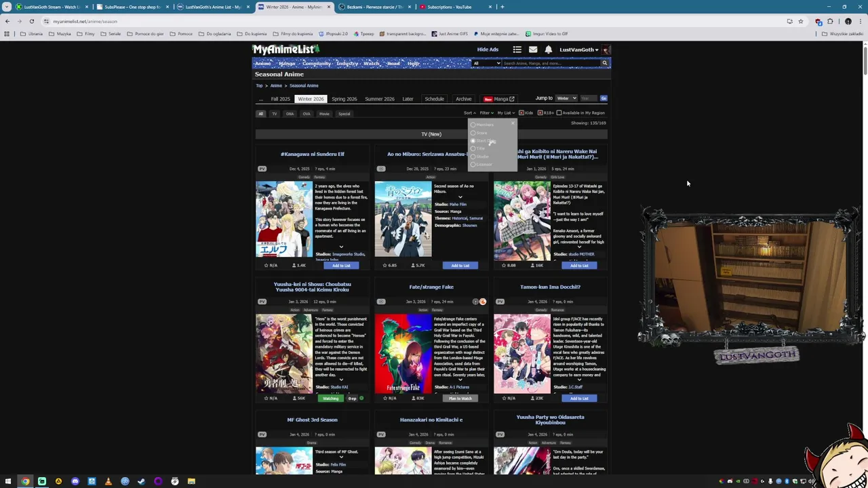Focus the Search Anime, Manga input field
Viewport: 868px width, 488px height.
pyautogui.click(x=551, y=63)
